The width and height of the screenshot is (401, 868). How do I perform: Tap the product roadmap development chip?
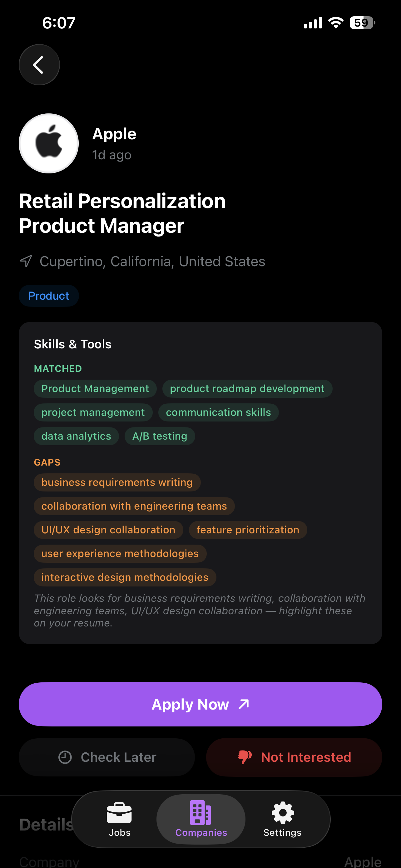(247, 389)
